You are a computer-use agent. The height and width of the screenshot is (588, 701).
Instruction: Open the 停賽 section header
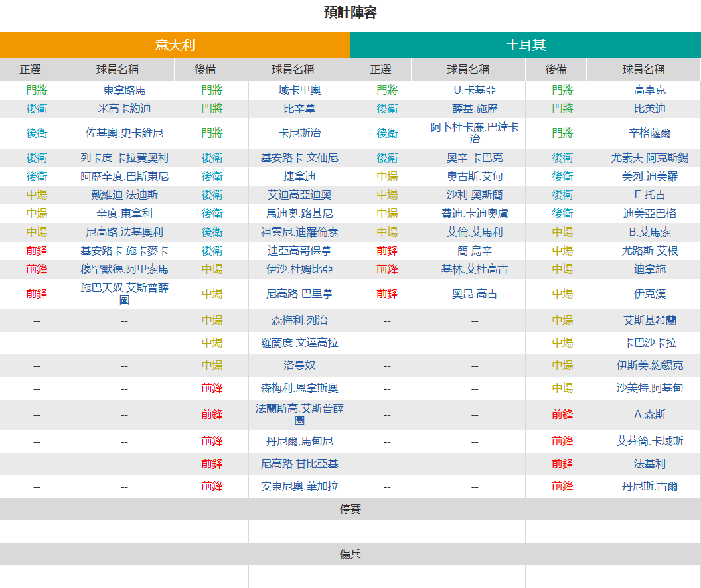350,509
